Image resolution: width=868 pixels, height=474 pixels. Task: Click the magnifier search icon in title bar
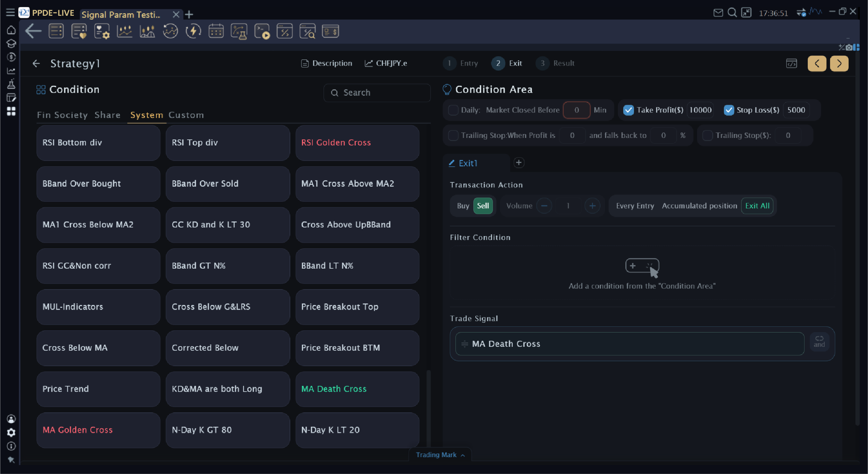[732, 13]
